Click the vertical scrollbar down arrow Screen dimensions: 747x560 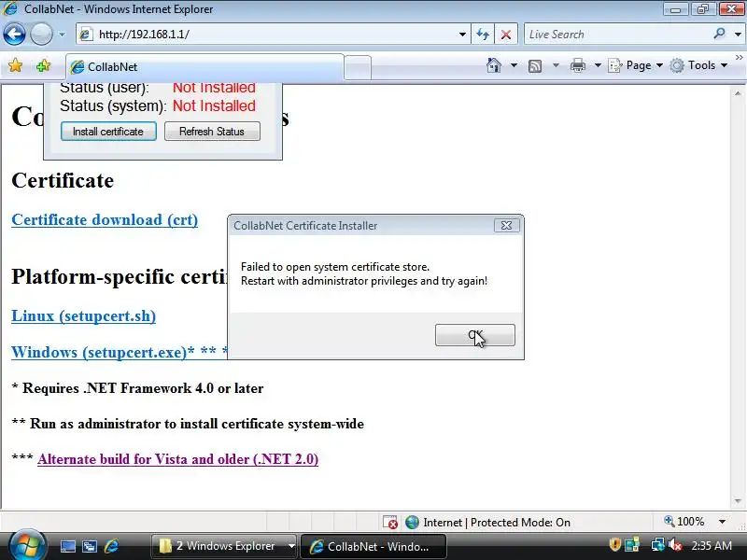(738, 501)
